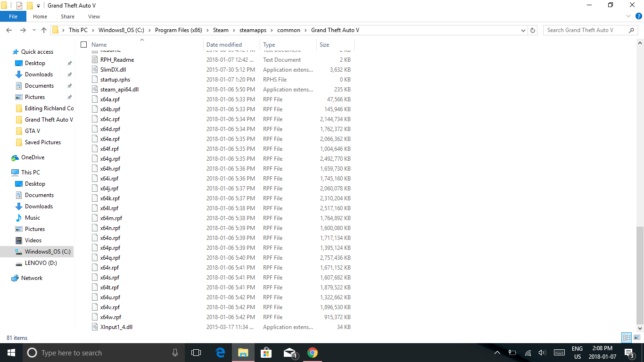Click the startup.rphs file icon
This screenshot has width=644, height=362.
pyautogui.click(x=95, y=80)
